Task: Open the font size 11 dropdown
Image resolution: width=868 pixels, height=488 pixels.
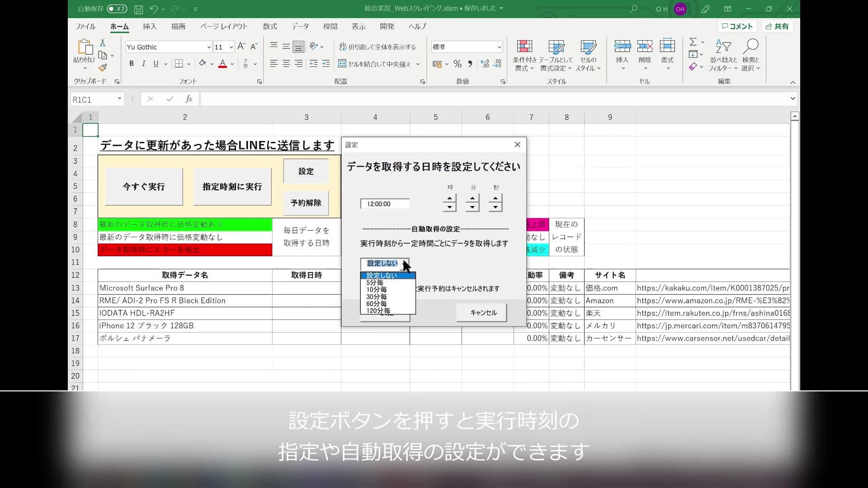Action: click(x=231, y=47)
